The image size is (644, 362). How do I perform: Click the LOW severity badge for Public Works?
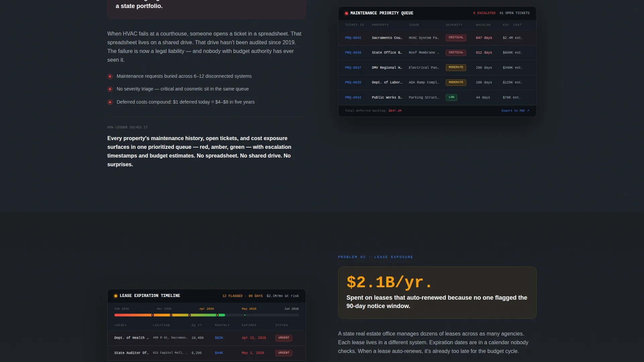(451, 97)
